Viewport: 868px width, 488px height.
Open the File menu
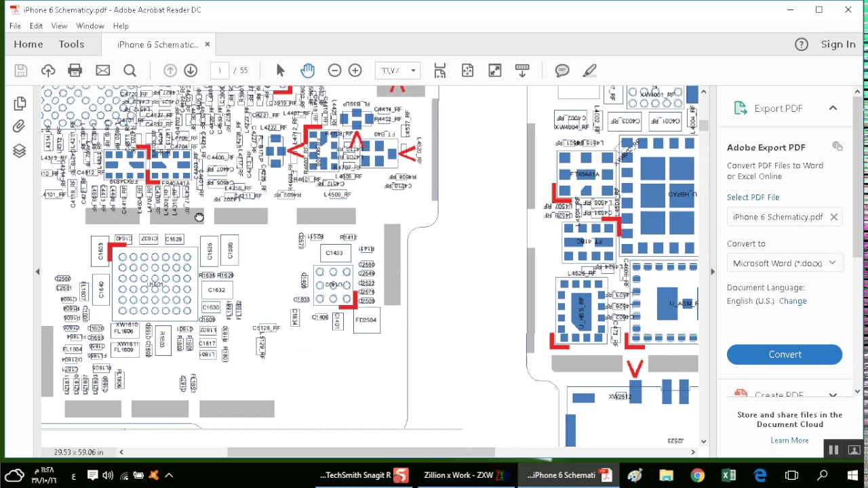point(15,26)
